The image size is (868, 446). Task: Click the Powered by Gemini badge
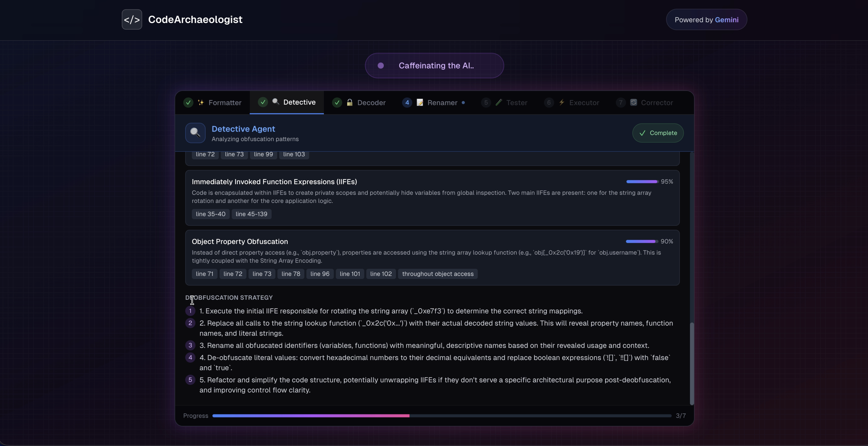click(706, 20)
